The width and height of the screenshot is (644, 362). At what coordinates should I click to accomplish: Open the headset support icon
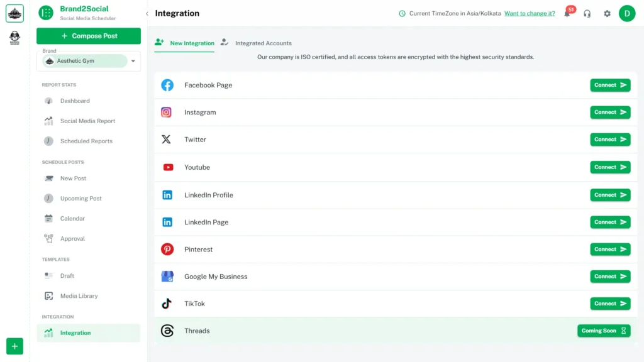(x=587, y=14)
